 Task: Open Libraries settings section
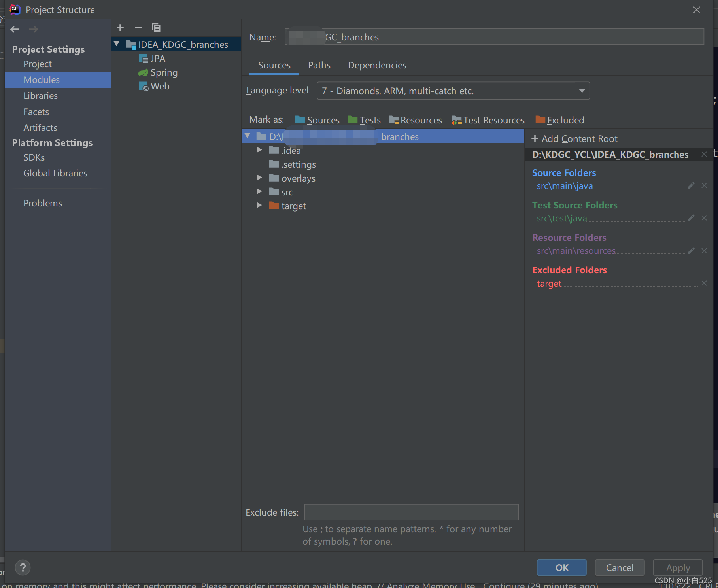pos(40,96)
